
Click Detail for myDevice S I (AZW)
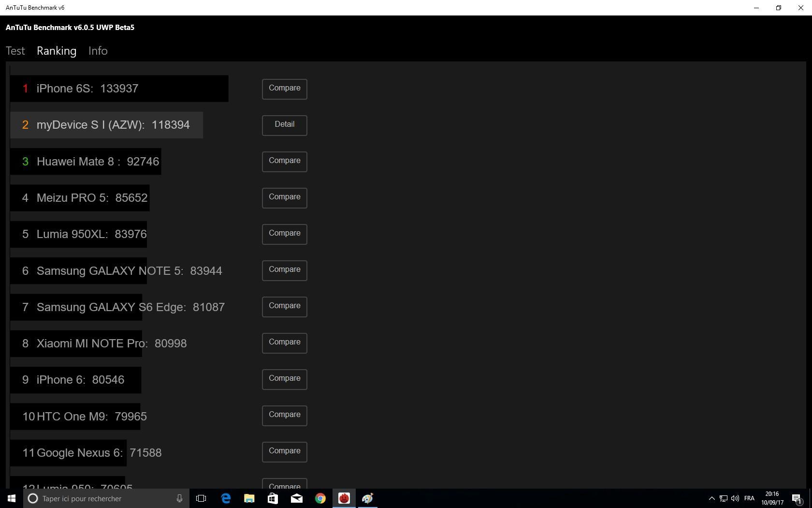284,125
